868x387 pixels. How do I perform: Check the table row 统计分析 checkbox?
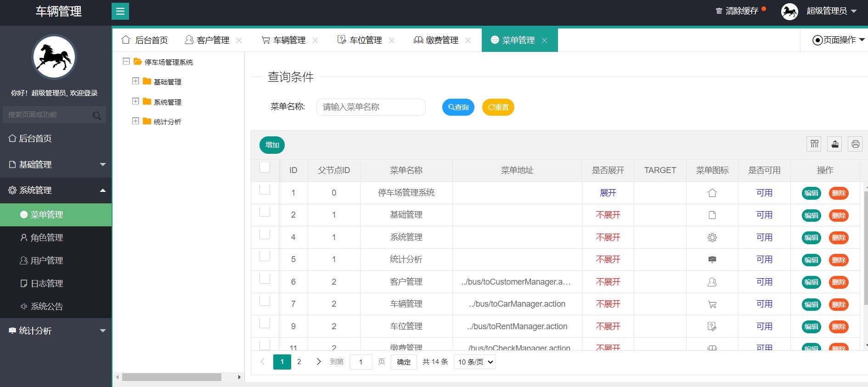[x=265, y=256]
